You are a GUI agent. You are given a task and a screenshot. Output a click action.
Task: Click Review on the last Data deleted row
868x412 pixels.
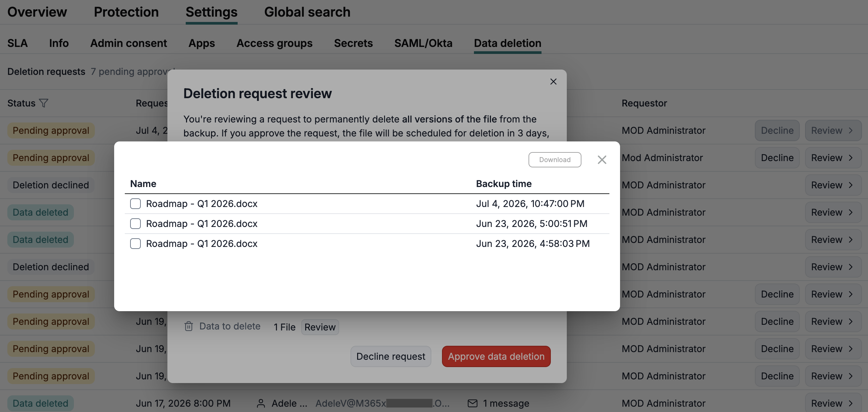click(833, 403)
